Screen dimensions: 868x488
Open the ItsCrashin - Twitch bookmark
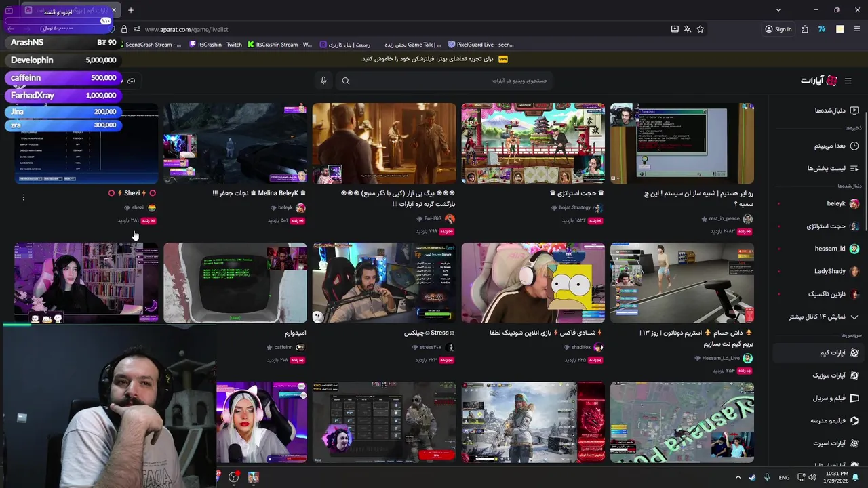216,45
